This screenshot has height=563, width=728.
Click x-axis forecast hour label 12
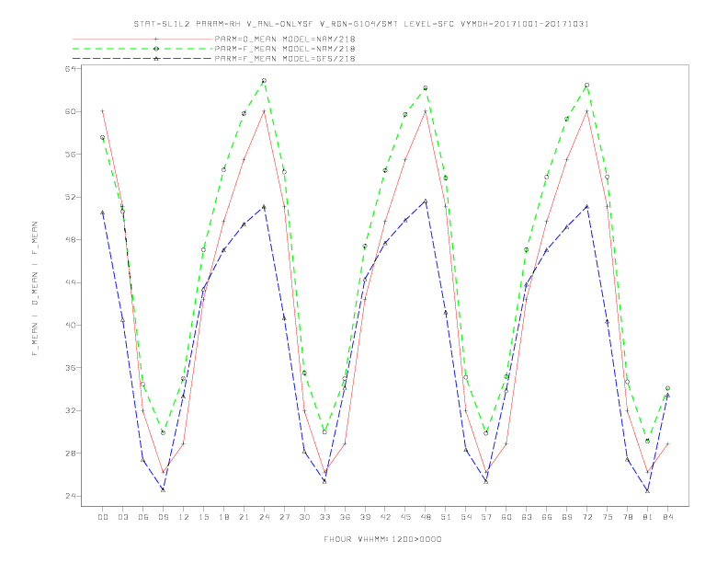[184, 517]
